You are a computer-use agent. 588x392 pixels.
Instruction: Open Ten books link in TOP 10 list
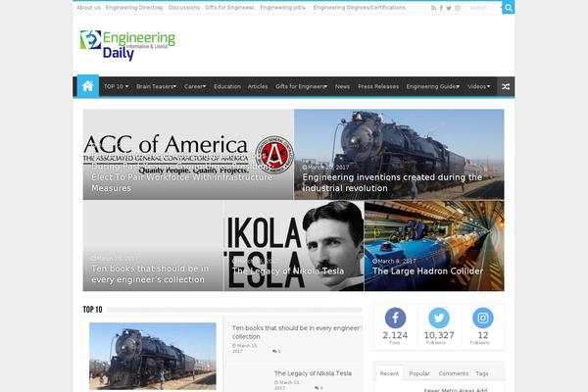[x=296, y=332]
